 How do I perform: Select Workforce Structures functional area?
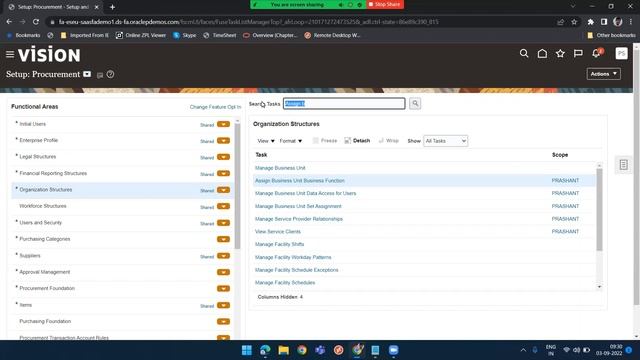(42, 206)
